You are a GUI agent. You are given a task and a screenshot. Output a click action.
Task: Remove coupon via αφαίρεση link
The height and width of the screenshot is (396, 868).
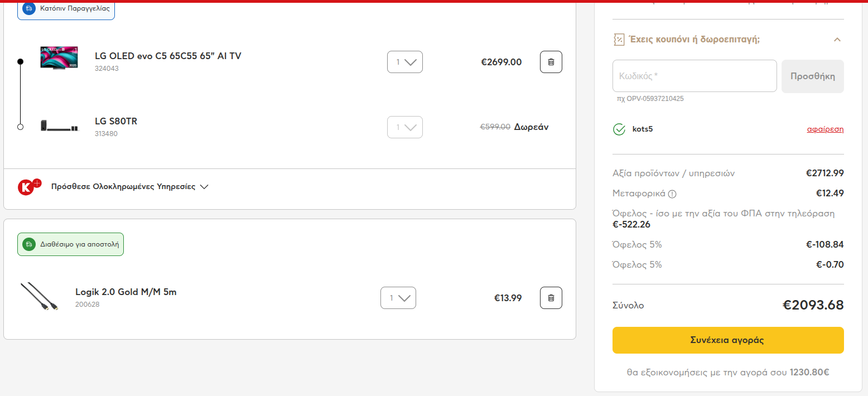coord(826,129)
